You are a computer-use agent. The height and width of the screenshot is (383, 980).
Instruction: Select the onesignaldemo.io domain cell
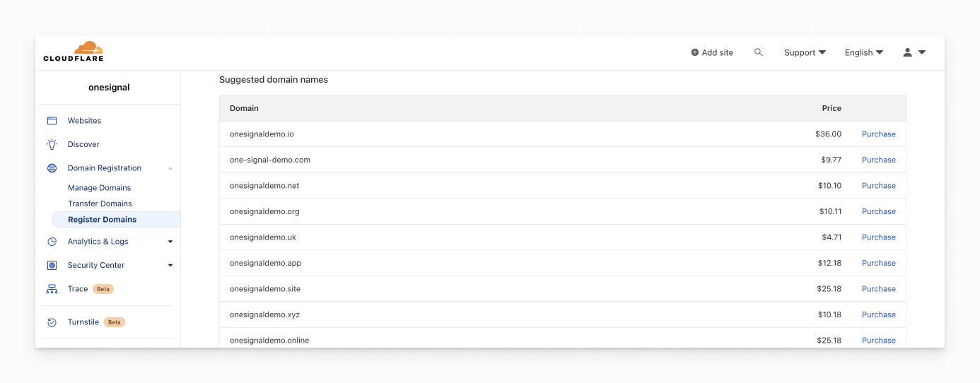(262, 134)
